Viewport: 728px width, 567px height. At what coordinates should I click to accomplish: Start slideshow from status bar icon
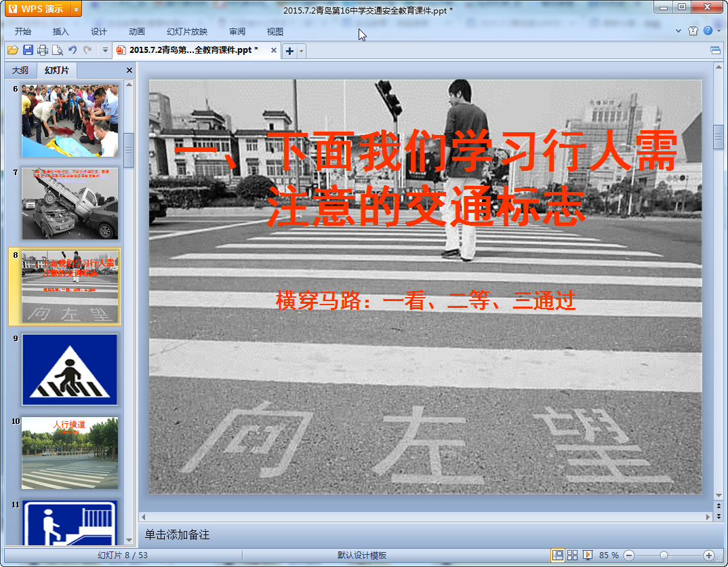click(x=588, y=555)
